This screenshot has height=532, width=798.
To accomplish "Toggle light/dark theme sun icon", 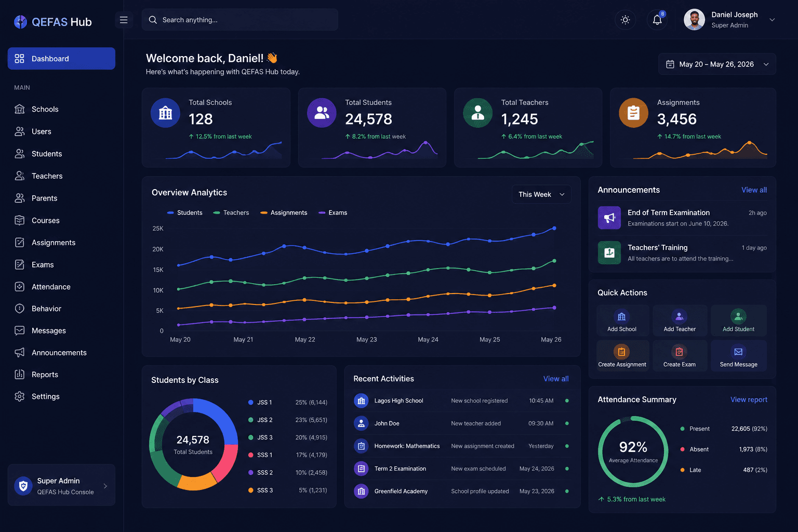I will (x=626, y=20).
